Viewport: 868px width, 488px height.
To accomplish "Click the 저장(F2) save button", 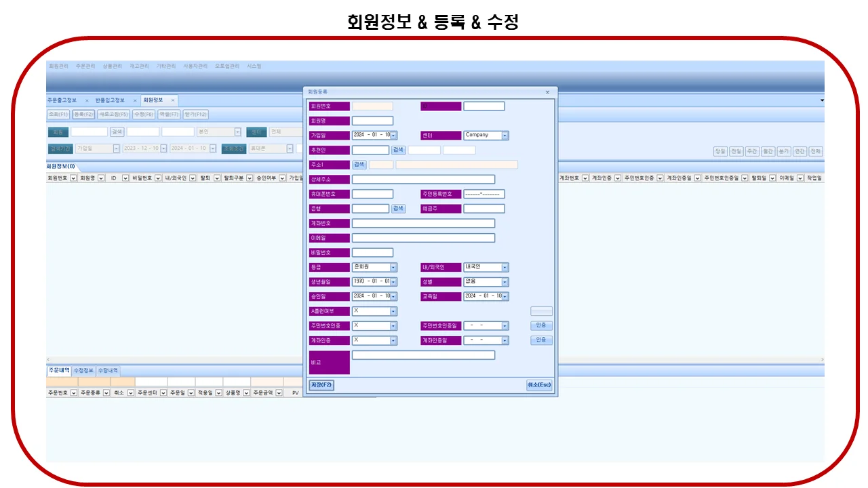I will click(x=321, y=385).
